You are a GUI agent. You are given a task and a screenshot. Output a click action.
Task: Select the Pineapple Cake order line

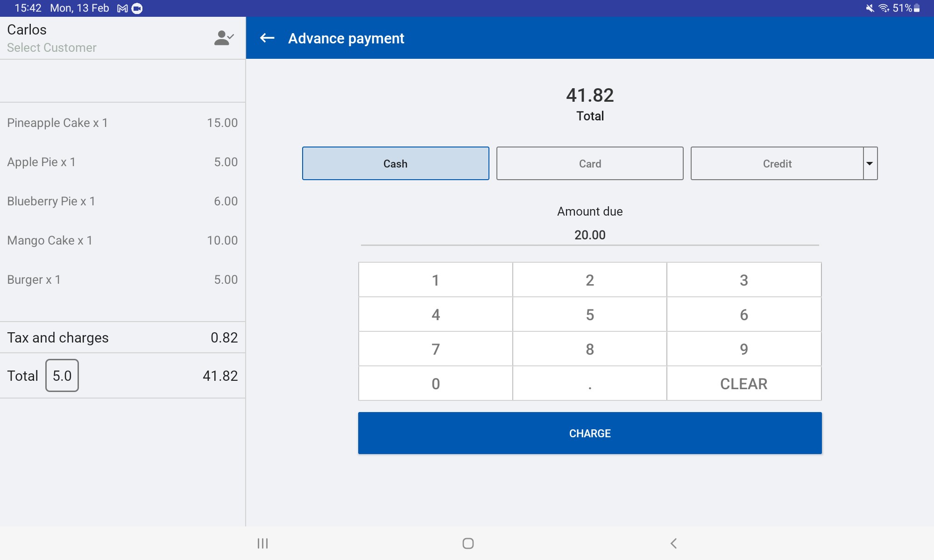pos(122,123)
